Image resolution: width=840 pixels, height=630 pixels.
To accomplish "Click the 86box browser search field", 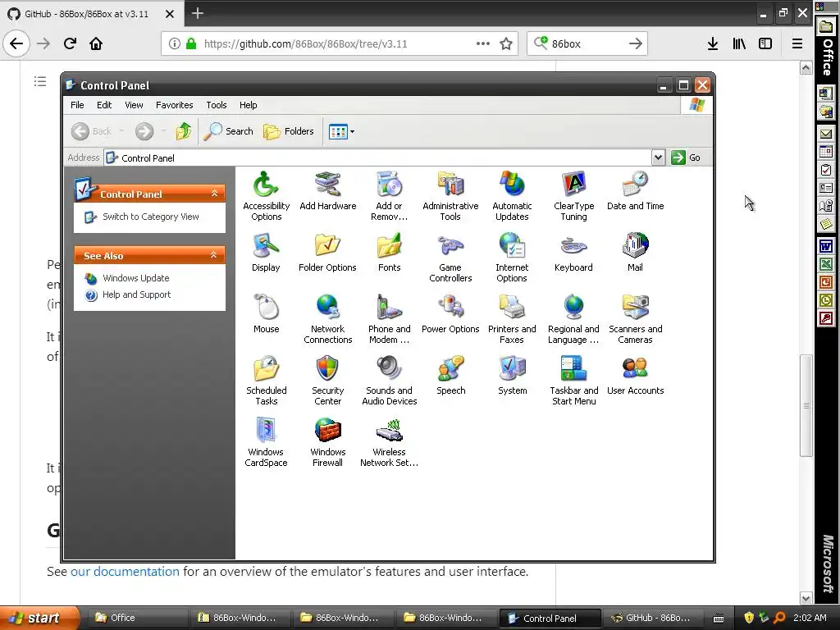I will click(x=587, y=43).
